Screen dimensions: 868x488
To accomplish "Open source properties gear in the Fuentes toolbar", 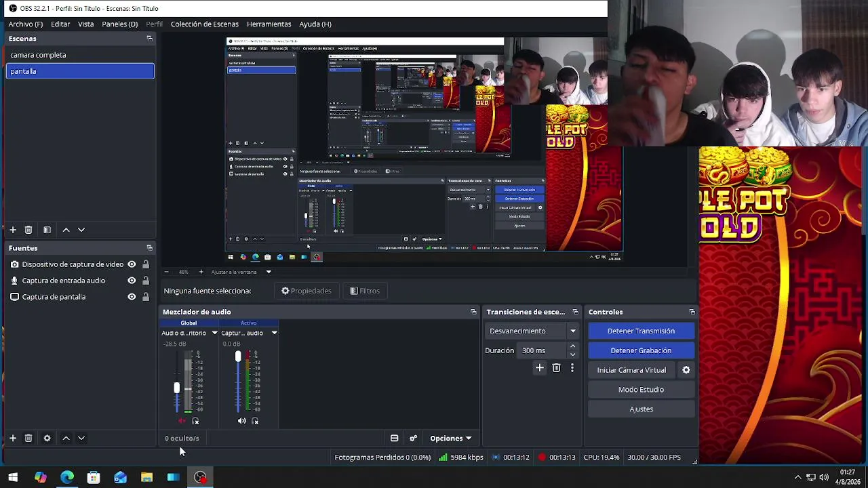I will 47,438.
